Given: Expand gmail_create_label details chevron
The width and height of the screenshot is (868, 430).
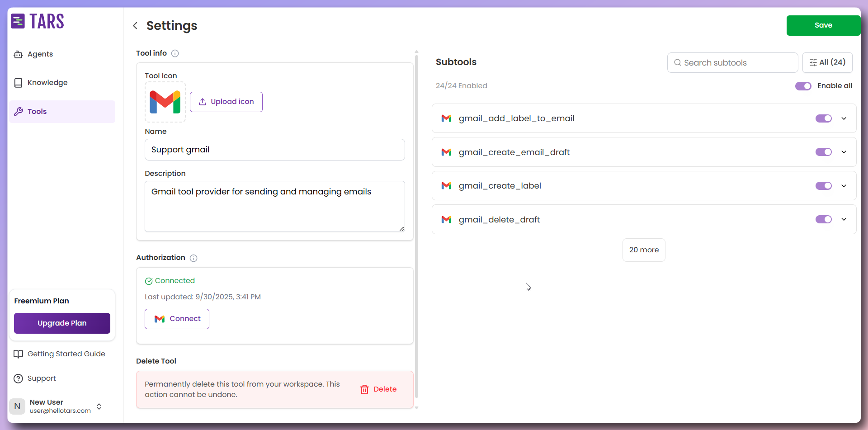Looking at the screenshot, I should pyautogui.click(x=844, y=185).
